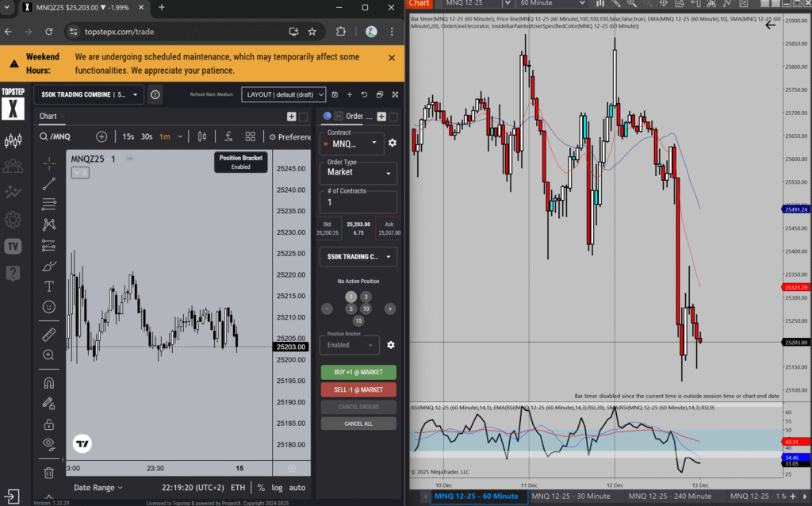Viewport: 812px width, 506px height.
Task: Click the magnet snap mode icon
Action: (49, 383)
